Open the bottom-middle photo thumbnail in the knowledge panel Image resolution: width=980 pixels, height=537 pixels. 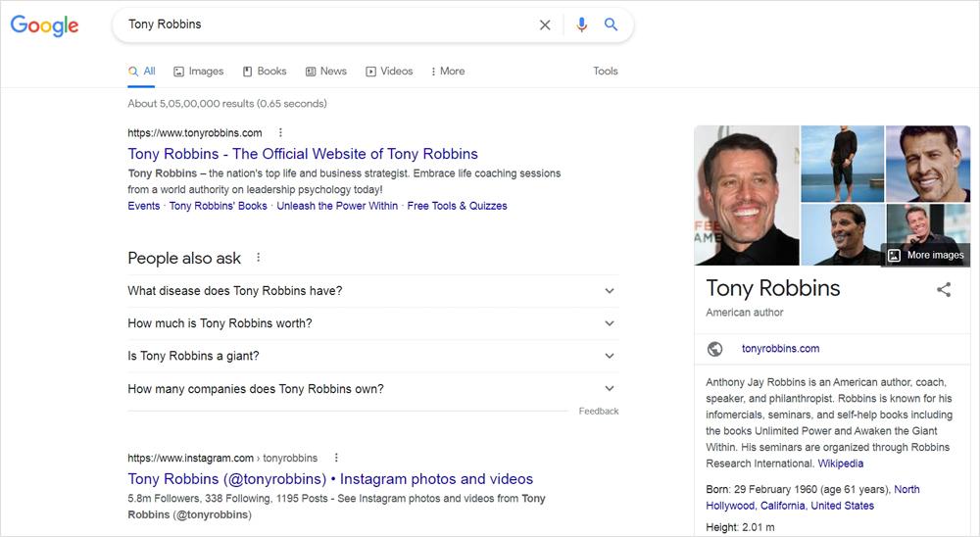click(x=843, y=234)
